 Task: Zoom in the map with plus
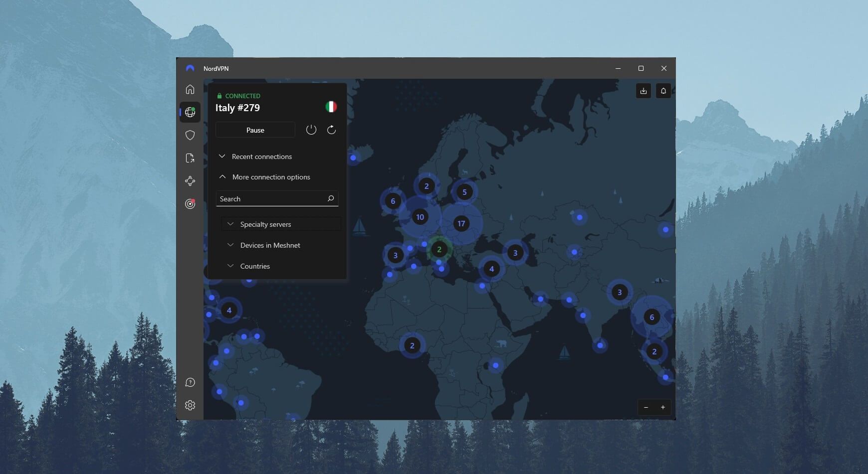(x=663, y=407)
